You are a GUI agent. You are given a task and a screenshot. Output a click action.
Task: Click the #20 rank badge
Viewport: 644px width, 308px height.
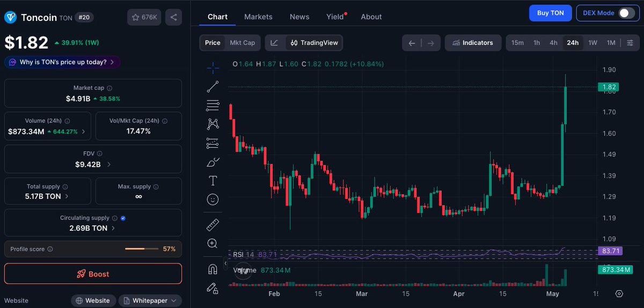click(84, 17)
